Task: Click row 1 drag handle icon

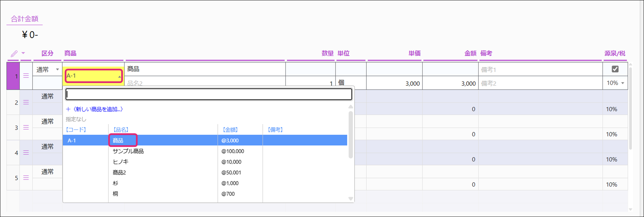Action: point(26,76)
